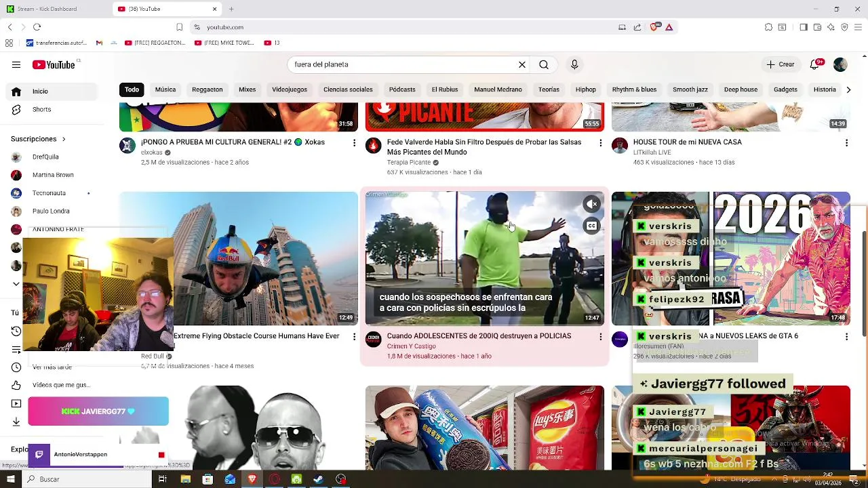
Task: Unmute the previewing Crimen Y Castigo video
Action: 592,204
